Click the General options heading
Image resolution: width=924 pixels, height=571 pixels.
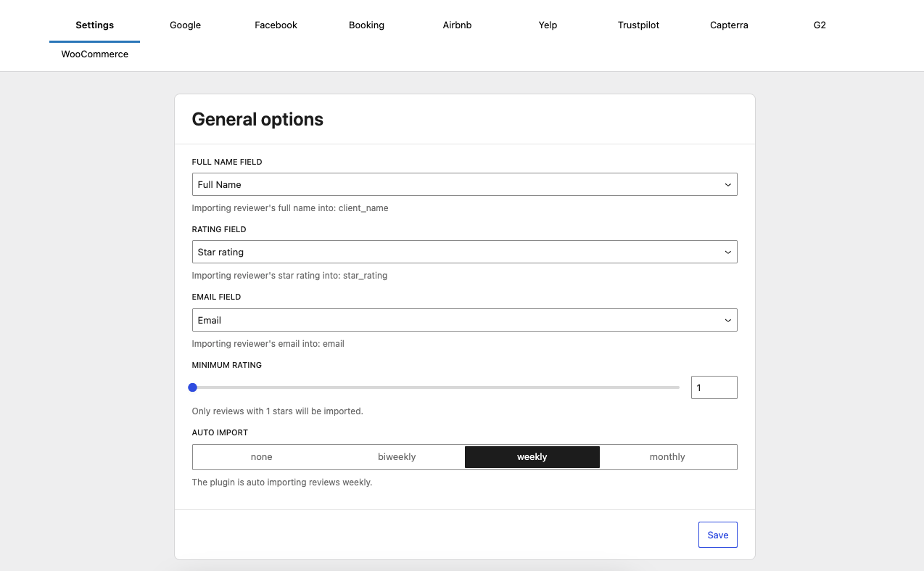(x=257, y=119)
